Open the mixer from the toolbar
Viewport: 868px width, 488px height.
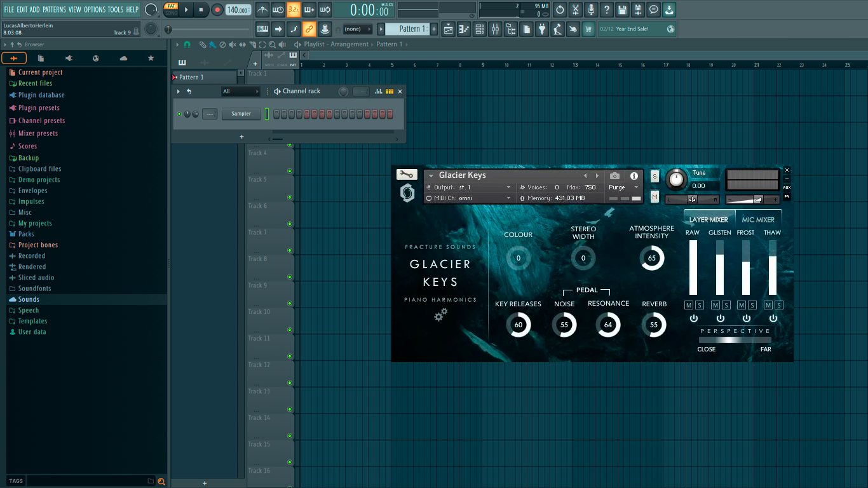495,29
